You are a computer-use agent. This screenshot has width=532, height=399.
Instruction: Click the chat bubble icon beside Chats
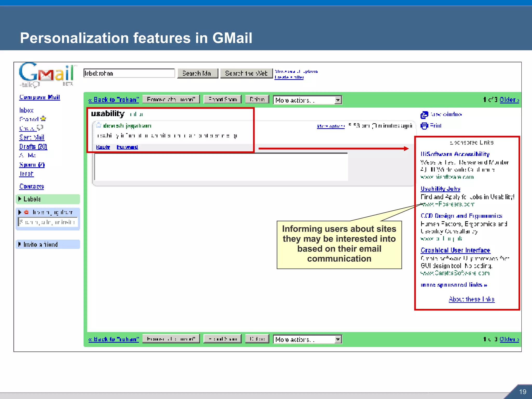point(40,128)
